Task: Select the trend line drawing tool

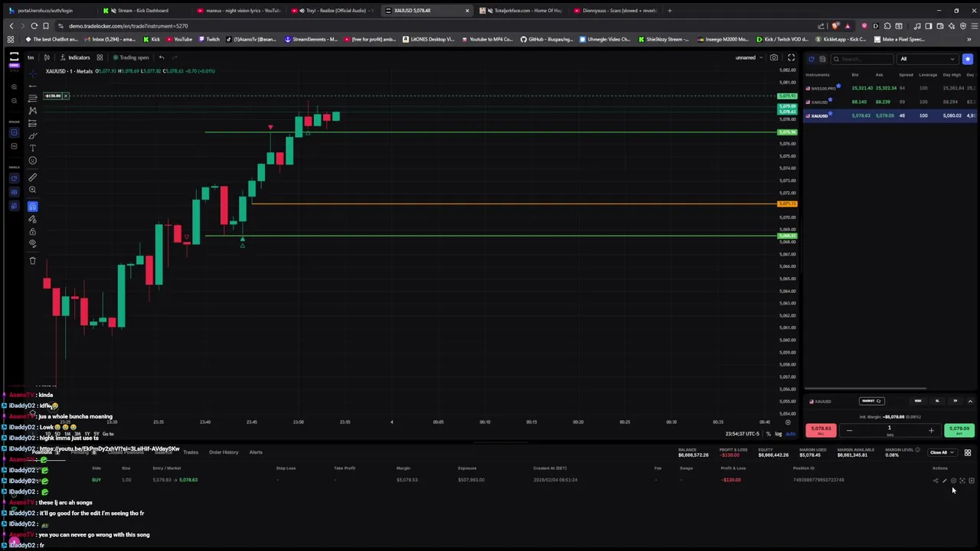Action: pos(32,86)
